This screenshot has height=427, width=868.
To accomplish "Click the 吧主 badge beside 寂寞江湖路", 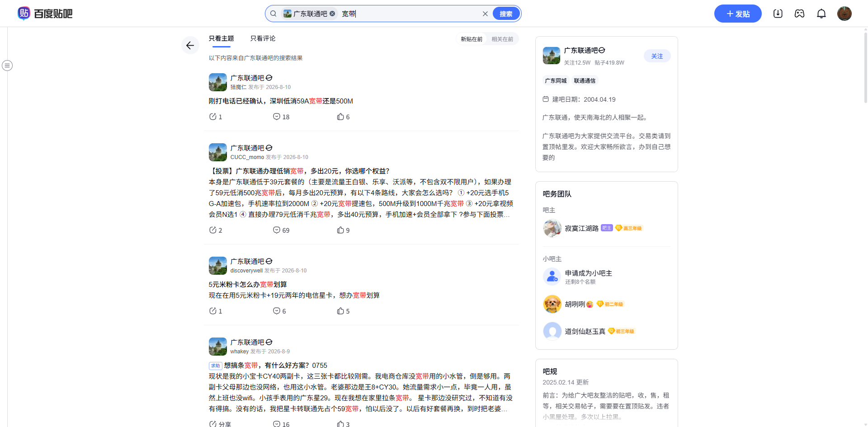I will [x=607, y=228].
